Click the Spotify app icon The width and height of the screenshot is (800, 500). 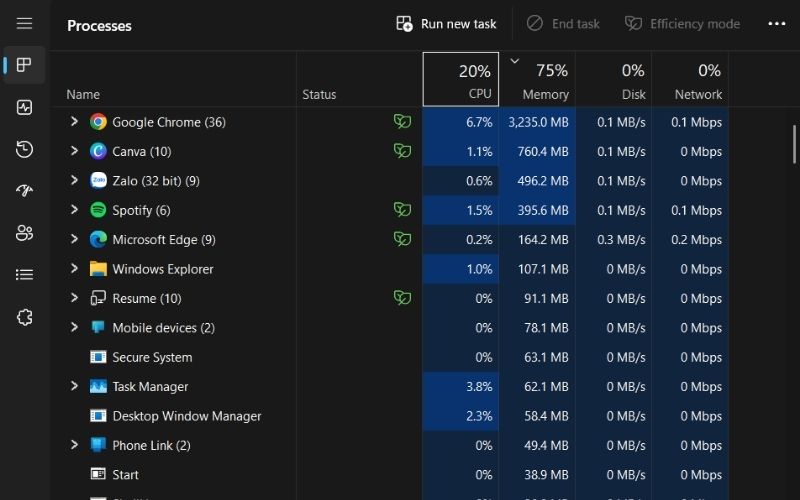(x=98, y=210)
